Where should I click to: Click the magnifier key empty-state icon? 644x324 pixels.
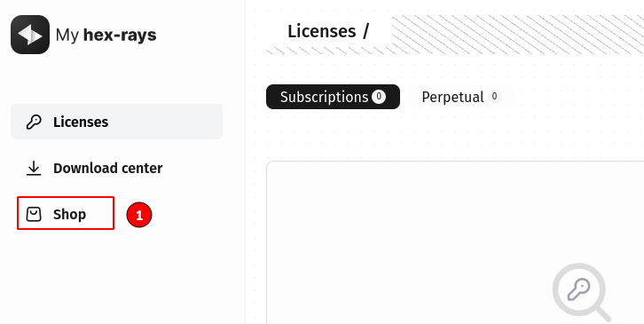[x=581, y=292]
